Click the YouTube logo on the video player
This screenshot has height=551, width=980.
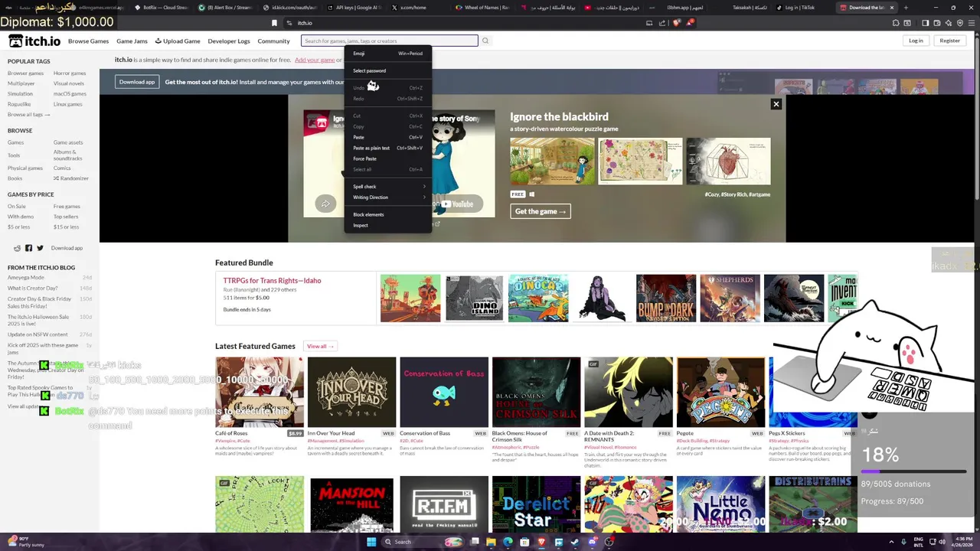[x=458, y=204]
